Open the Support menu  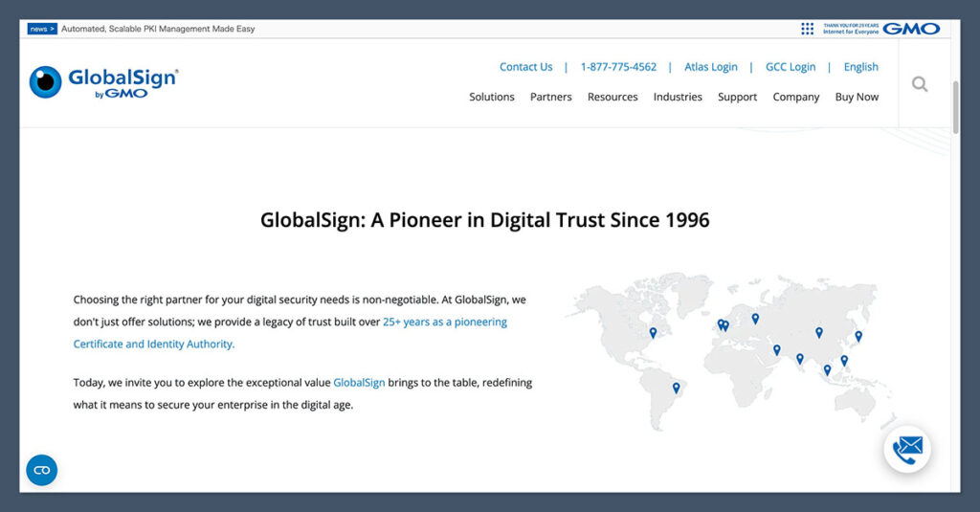(738, 97)
